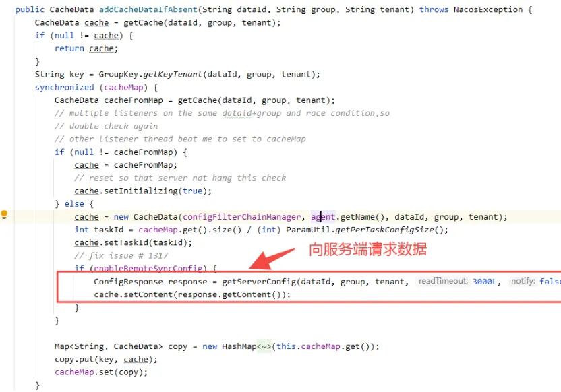This screenshot has height=392, width=561.
Task: Click the agent variable at caret
Action: [x=323, y=217]
